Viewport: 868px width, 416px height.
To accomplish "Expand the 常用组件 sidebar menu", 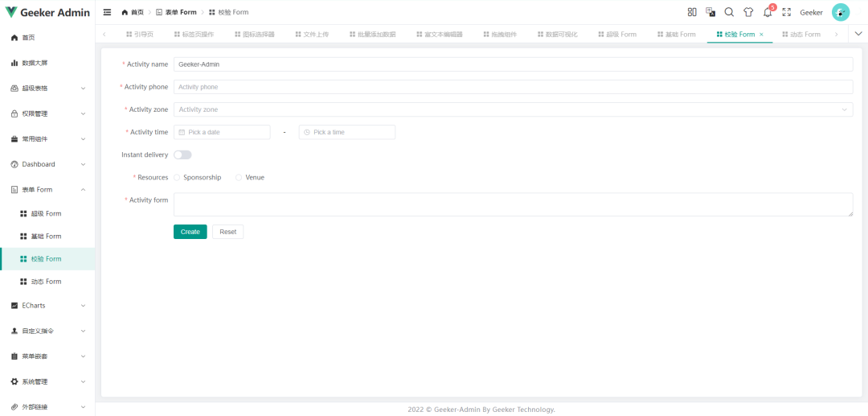I will (x=83, y=139).
